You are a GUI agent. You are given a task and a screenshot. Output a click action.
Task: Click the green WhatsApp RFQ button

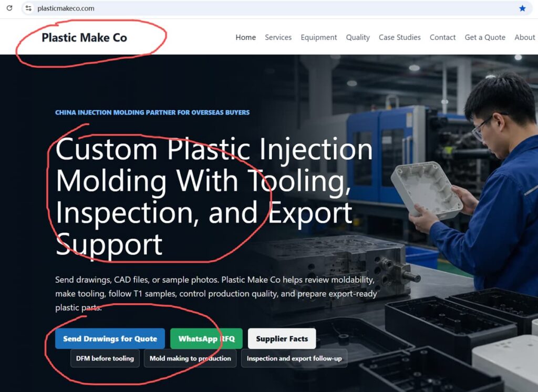(x=206, y=339)
